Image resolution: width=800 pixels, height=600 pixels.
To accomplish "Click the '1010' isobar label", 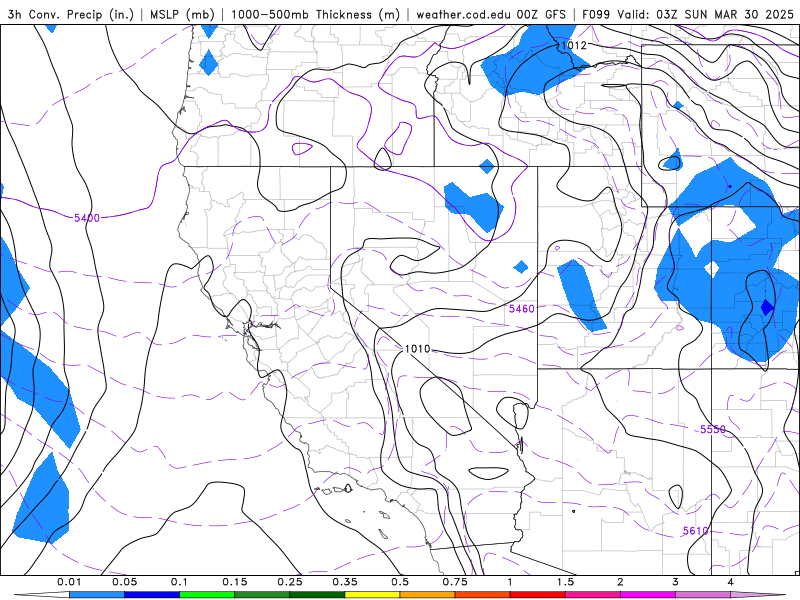I will tap(417, 349).
